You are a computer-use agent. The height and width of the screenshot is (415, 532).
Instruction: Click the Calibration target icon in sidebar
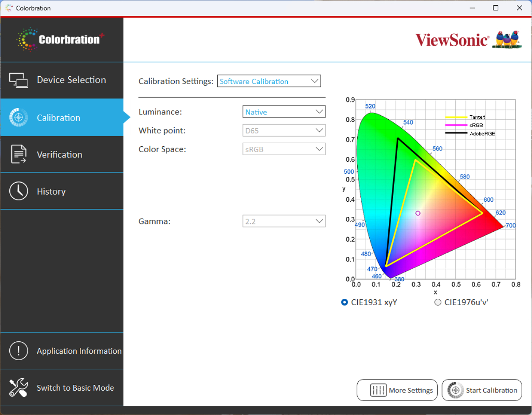pyautogui.click(x=18, y=117)
